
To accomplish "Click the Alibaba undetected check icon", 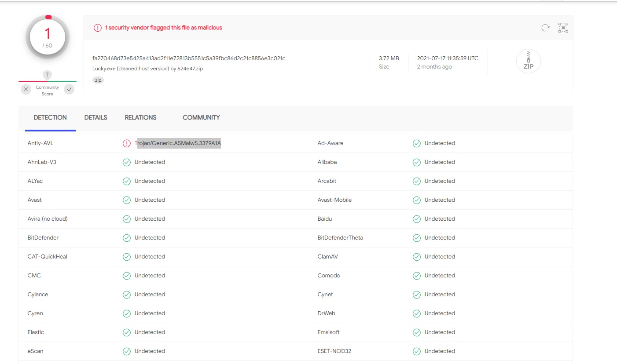I will (416, 162).
